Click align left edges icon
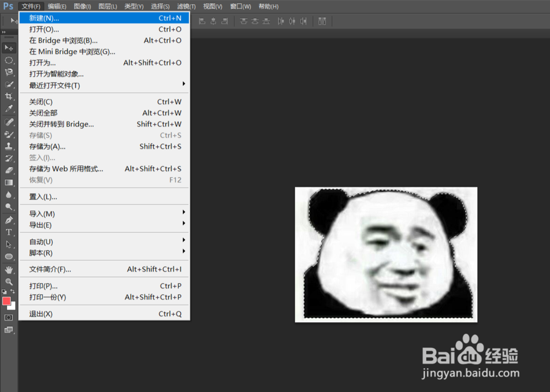The image size is (550, 392). tap(202, 21)
